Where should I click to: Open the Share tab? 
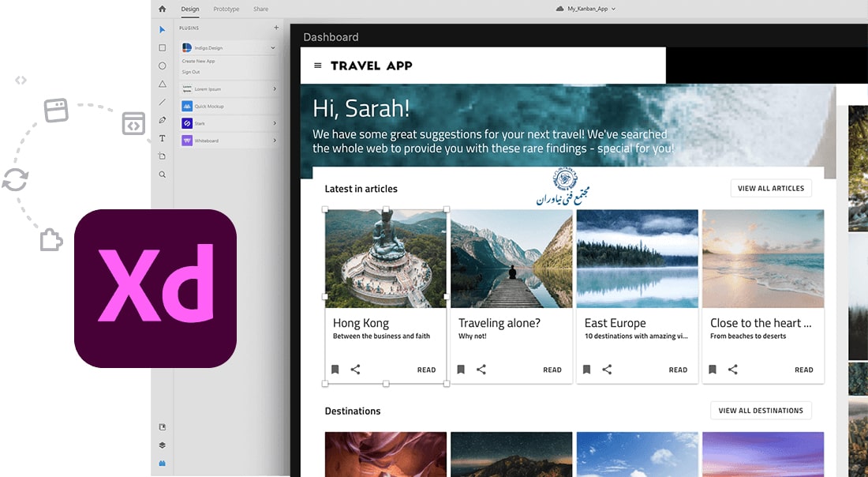click(260, 9)
